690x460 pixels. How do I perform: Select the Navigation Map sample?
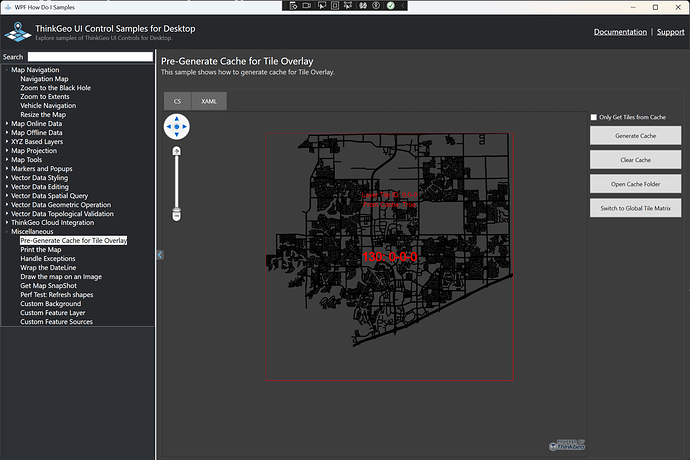click(44, 79)
